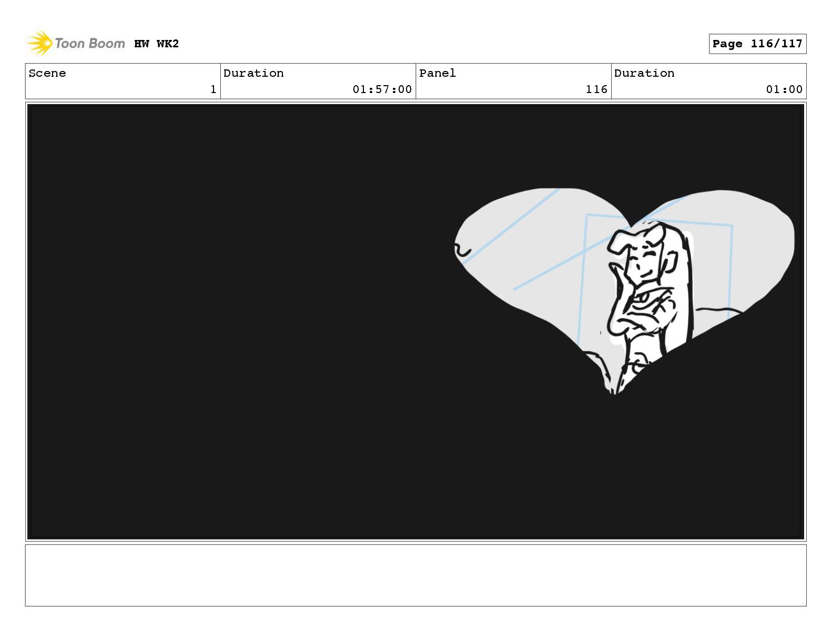Click the heart-shaped storyboard drawing
This screenshot has height=644, width=832.
(624, 291)
